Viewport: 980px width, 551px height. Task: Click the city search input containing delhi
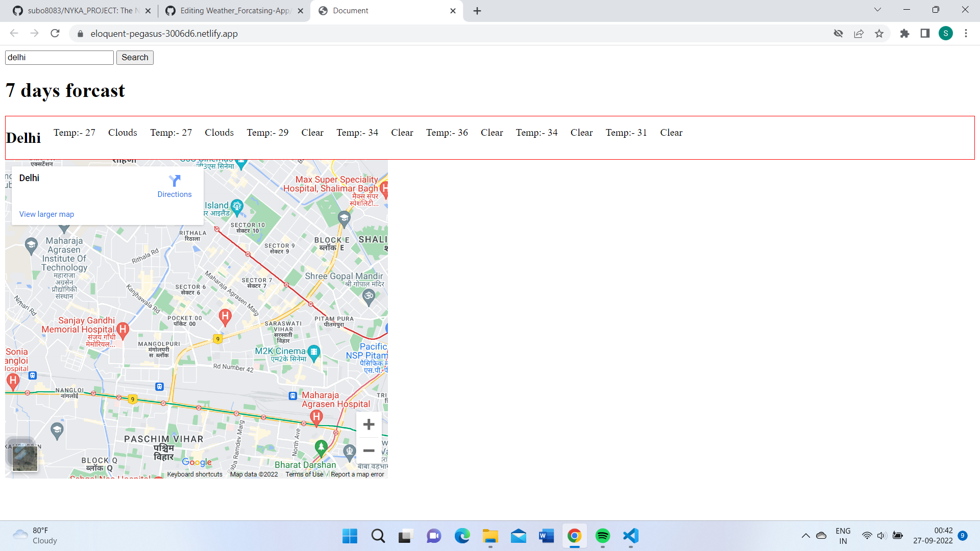[59, 57]
